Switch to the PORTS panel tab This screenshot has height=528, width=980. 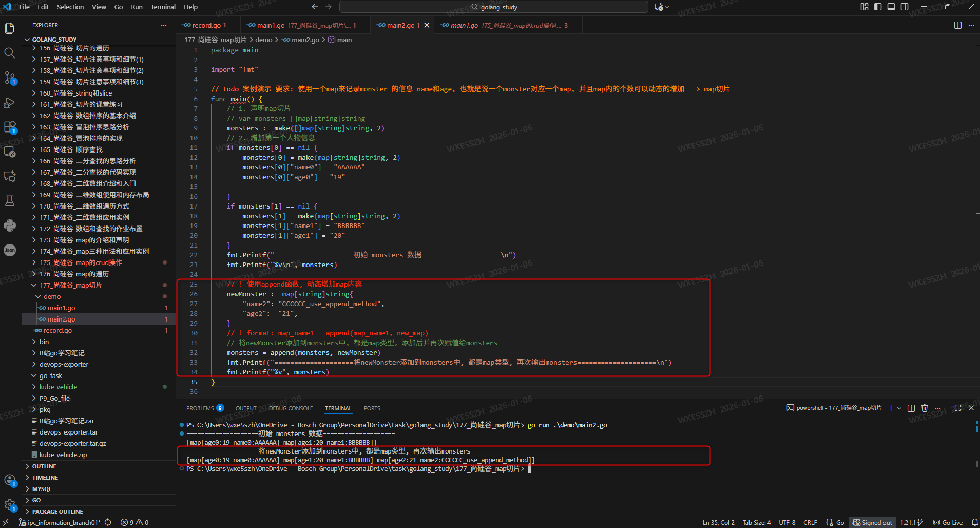(372, 408)
